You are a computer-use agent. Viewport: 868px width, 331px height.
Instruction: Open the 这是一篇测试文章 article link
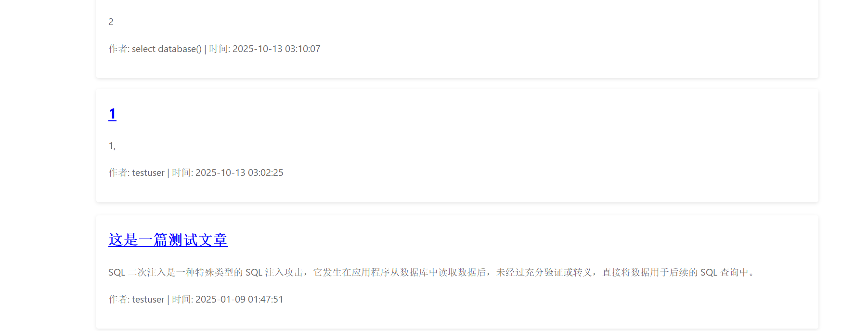pos(168,240)
